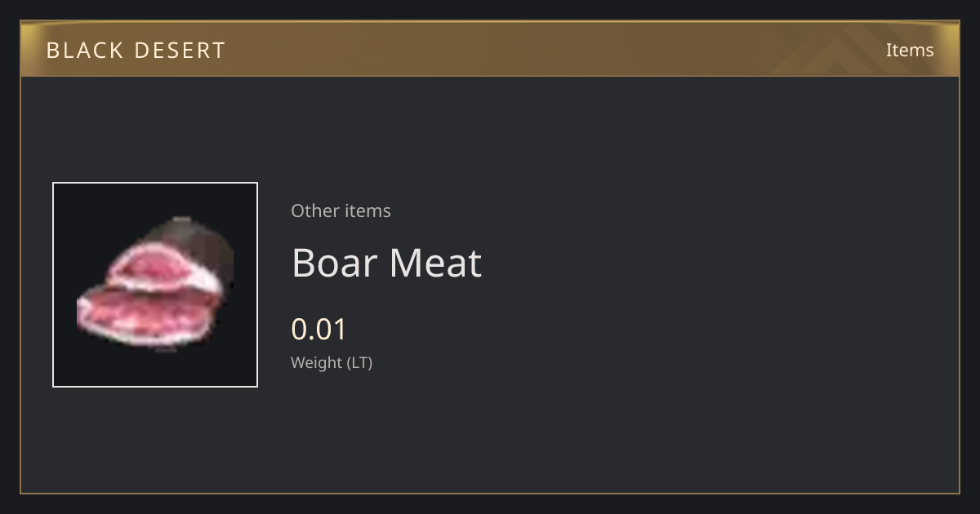Open the BLACK DESERT header title
The width and height of the screenshot is (980, 514).
pyautogui.click(x=136, y=50)
